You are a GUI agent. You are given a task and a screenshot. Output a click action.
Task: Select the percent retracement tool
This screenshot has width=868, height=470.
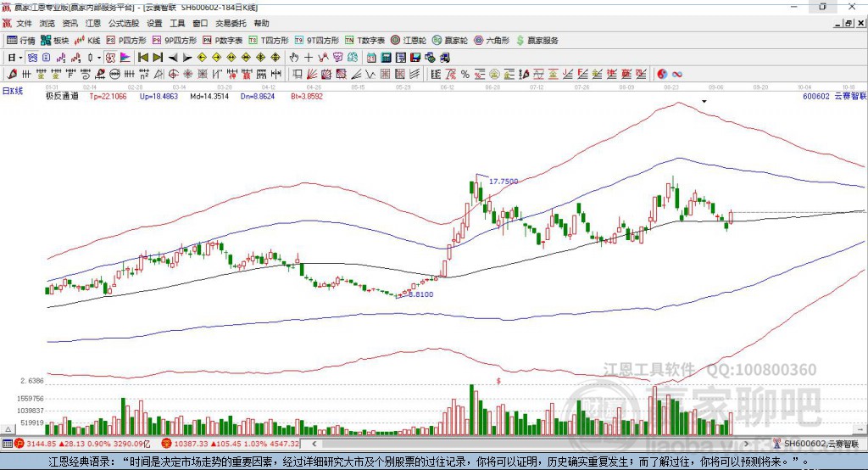pyautogui.click(x=465, y=74)
